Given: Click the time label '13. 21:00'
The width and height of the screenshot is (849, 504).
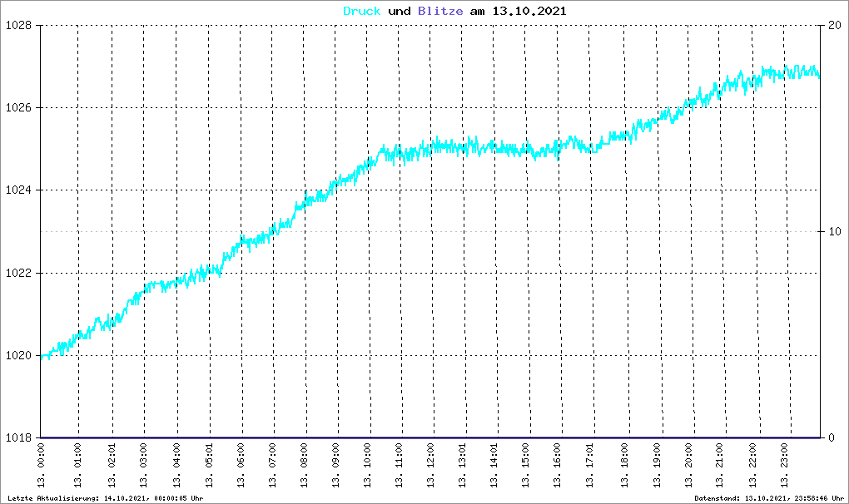Looking at the screenshot, I should [720, 465].
